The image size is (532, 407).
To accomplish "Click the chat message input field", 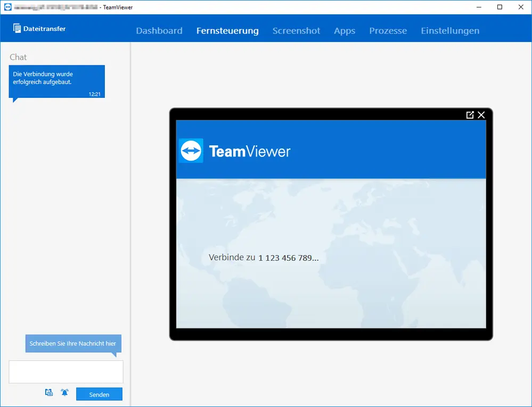I will (66, 372).
